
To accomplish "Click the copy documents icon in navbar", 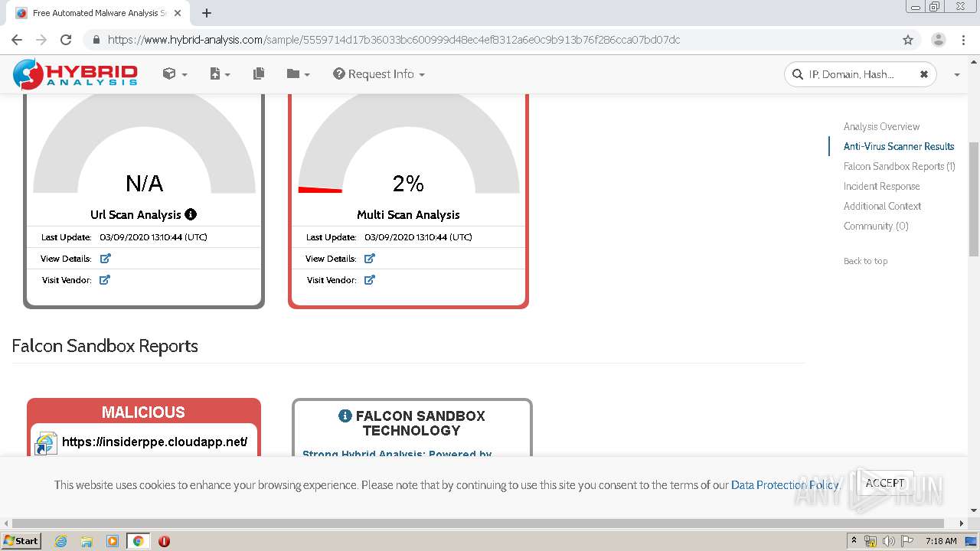I will 259,74.
